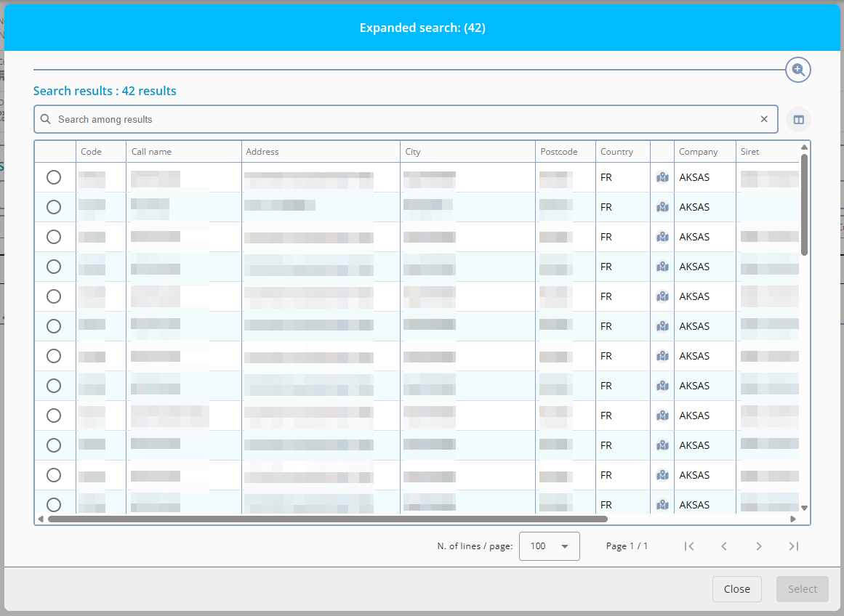Focus the Search among results field
The image size is (844, 616).
click(x=400, y=119)
